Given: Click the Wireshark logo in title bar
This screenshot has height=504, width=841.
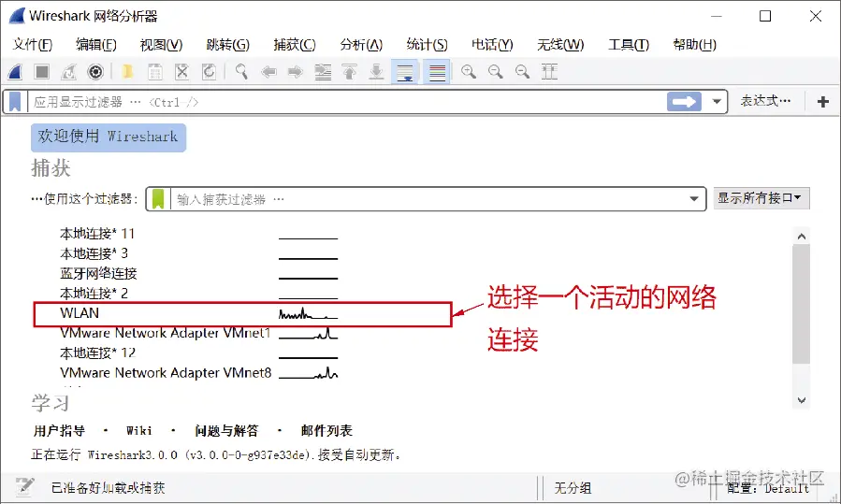Looking at the screenshot, I should (x=17, y=16).
